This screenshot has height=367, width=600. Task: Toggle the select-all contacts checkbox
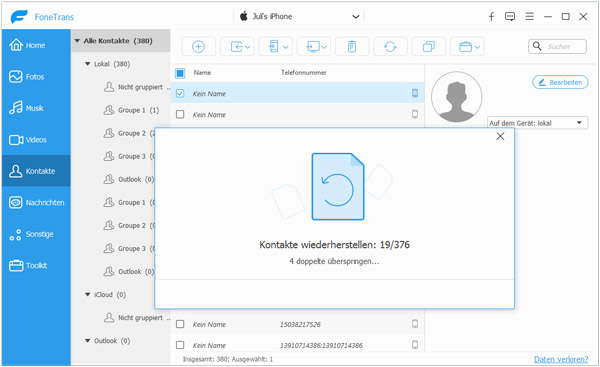pyautogui.click(x=180, y=73)
